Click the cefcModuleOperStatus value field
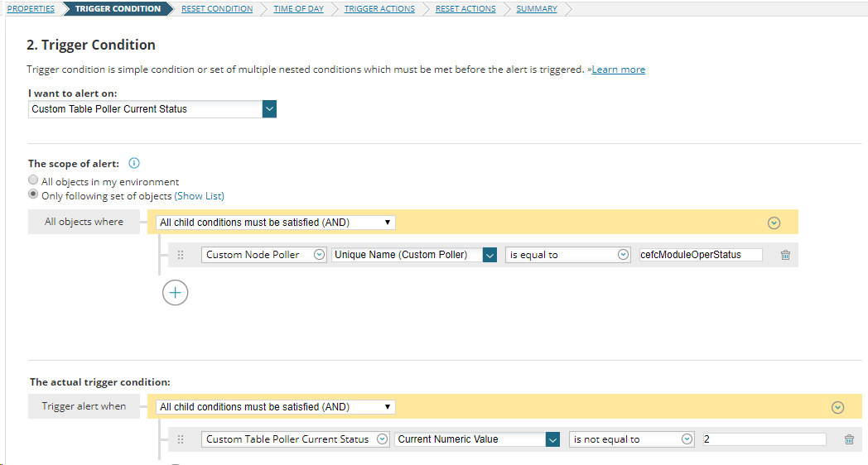This screenshot has width=868, height=465. [x=700, y=255]
